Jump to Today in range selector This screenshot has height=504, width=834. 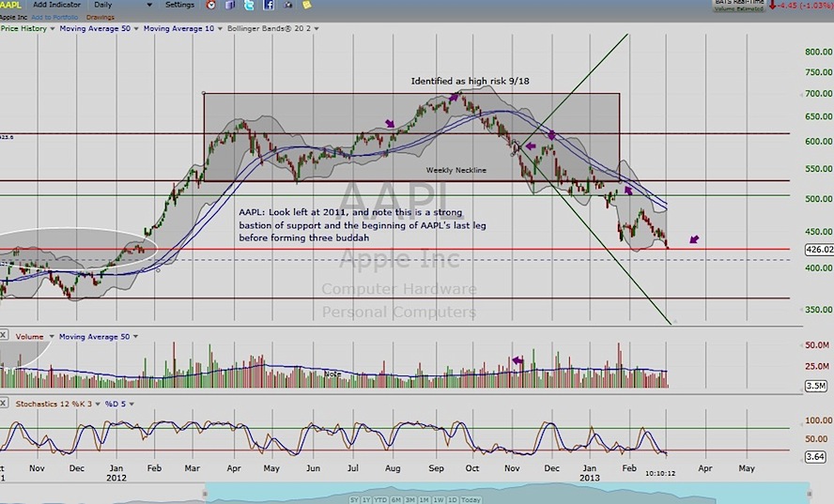click(471, 499)
